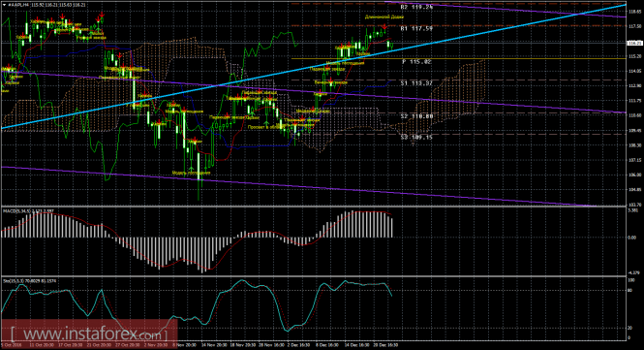Select the Stochastic indicator label
Screen dimensions: 644x350
pos(30,281)
